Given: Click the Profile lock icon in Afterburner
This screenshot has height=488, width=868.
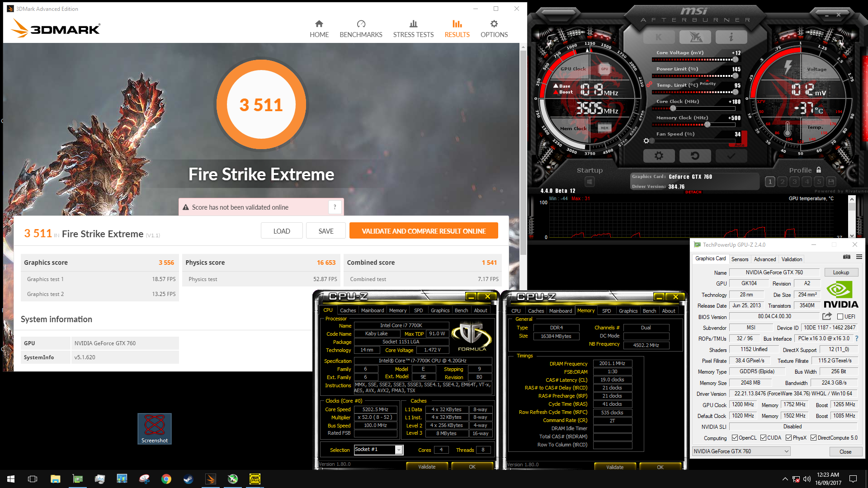Looking at the screenshot, I should click(819, 170).
